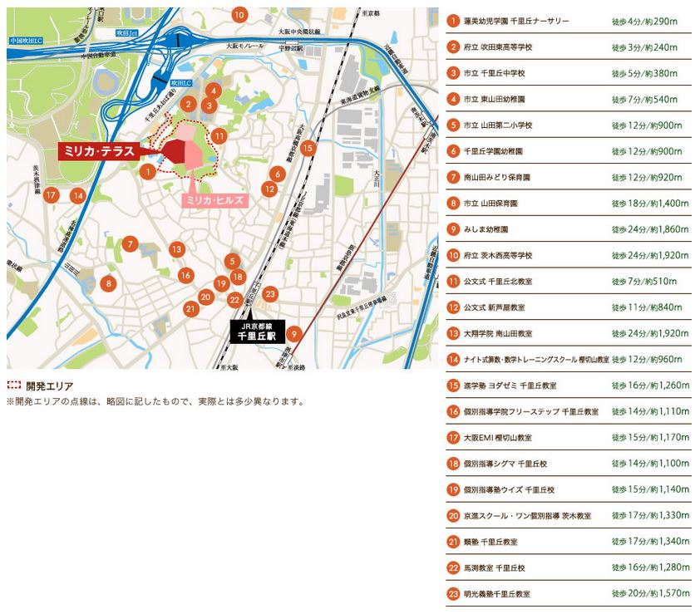
Task: Click map marker 8 on the map
Action: [108, 283]
